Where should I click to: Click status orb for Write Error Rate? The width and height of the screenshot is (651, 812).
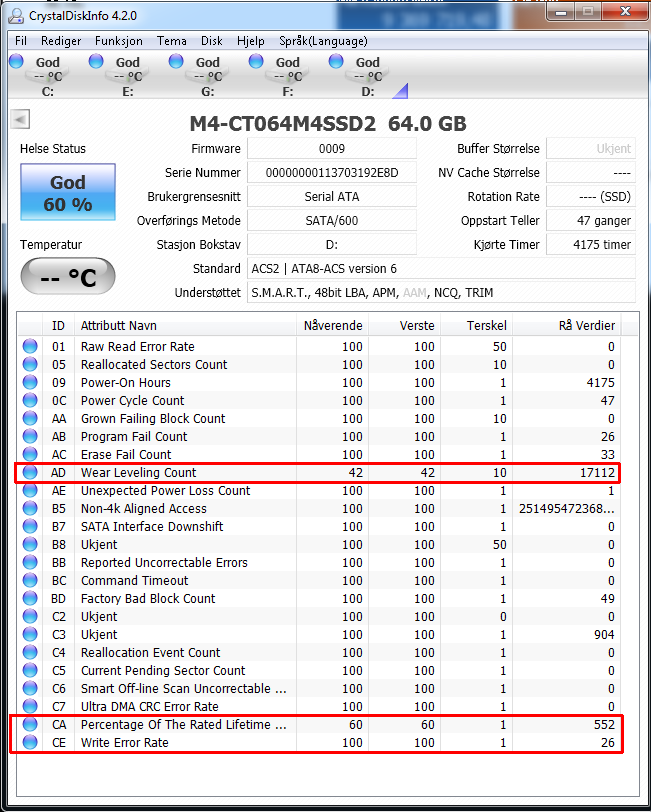pos(30,742)
